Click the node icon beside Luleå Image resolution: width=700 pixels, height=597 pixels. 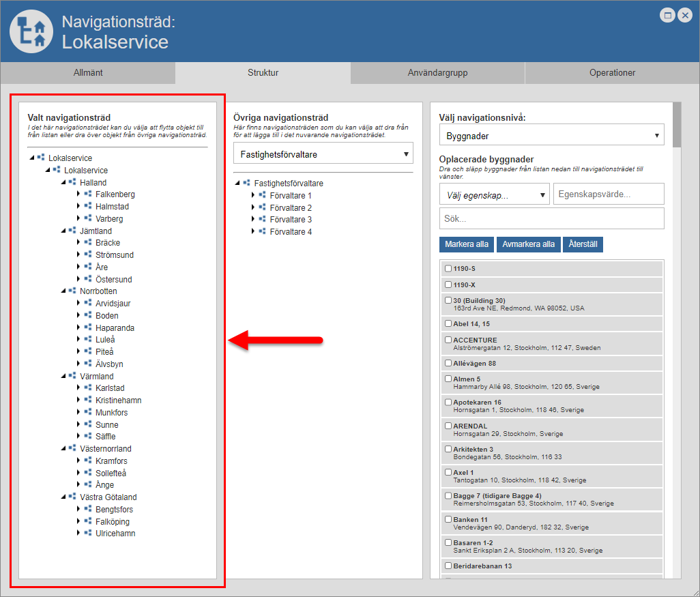pos(88,339)
